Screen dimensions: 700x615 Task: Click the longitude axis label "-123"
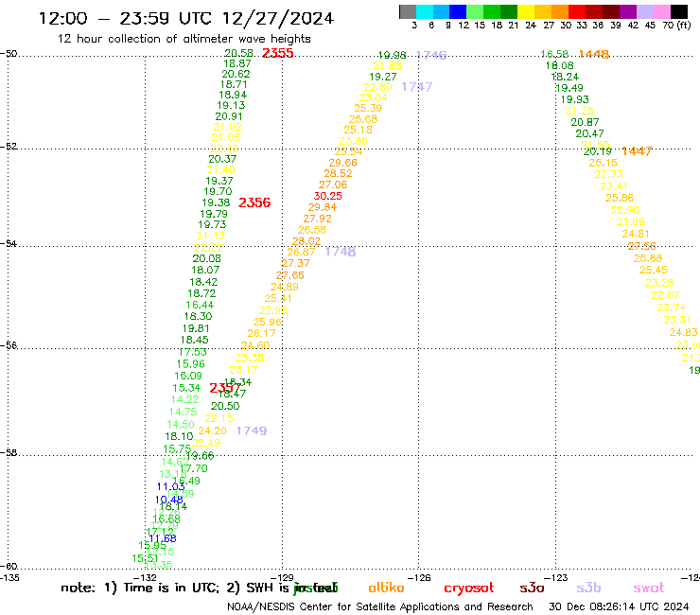(556, 577)
